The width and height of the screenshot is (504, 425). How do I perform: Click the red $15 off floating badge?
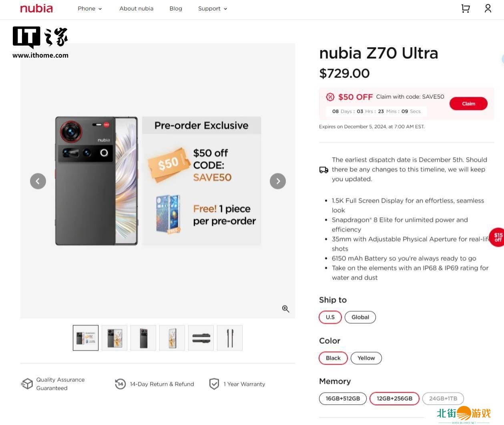pos(498,237)
